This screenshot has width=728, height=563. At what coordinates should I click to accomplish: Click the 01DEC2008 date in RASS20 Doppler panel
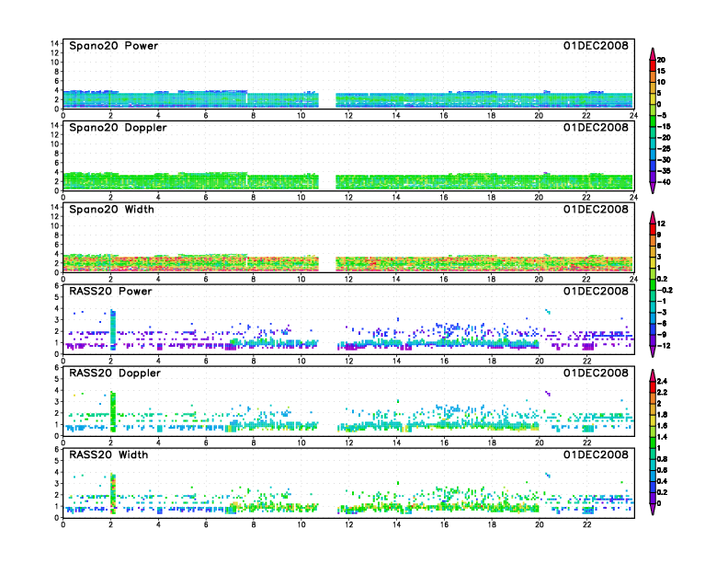coord(596,373)
